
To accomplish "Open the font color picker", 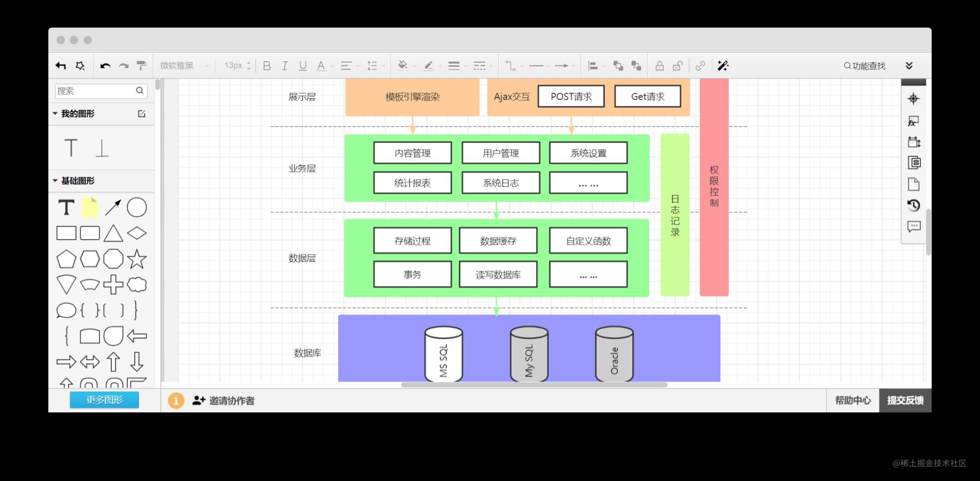I will (x=321, y=66).
